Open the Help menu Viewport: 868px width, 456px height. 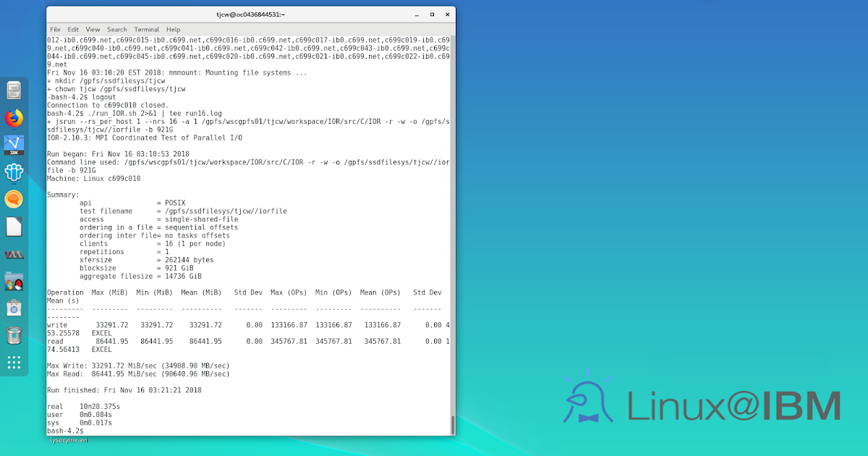pyautogui.click(x=173, y=29)
